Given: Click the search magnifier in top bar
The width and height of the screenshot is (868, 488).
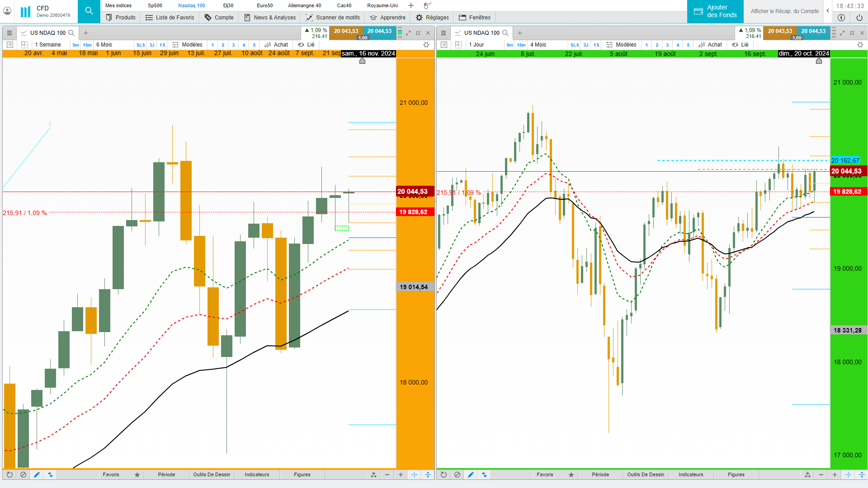Looking at the screenshot, I should coord(89,11).
